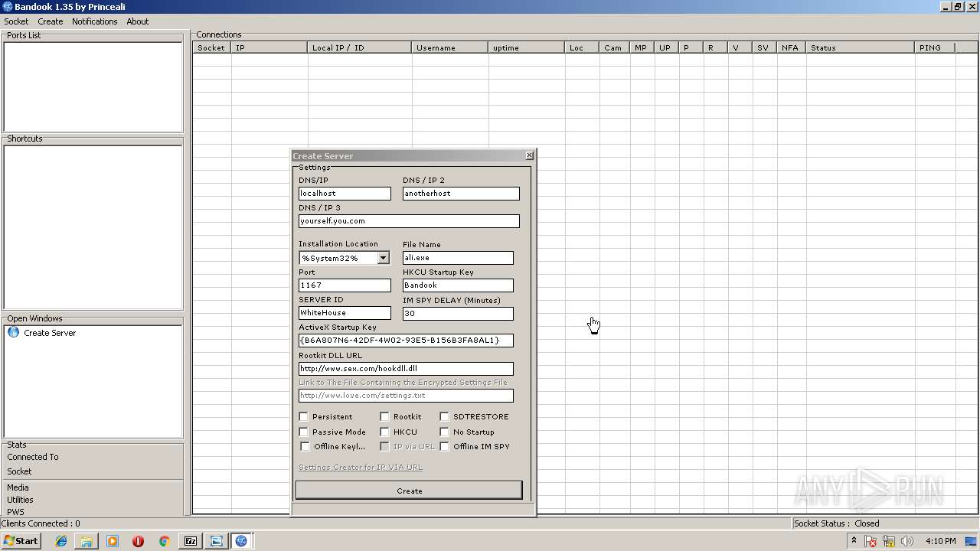Toggle the IP via URL checkbox

tap(384, 446)
